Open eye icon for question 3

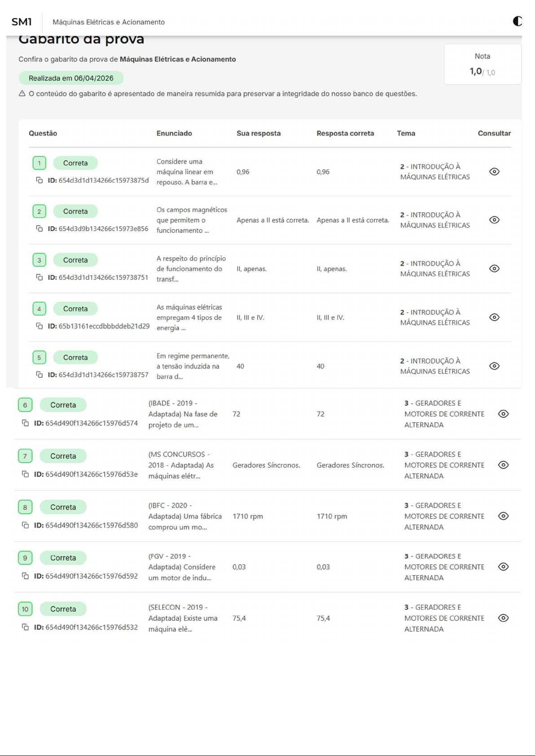494,269
